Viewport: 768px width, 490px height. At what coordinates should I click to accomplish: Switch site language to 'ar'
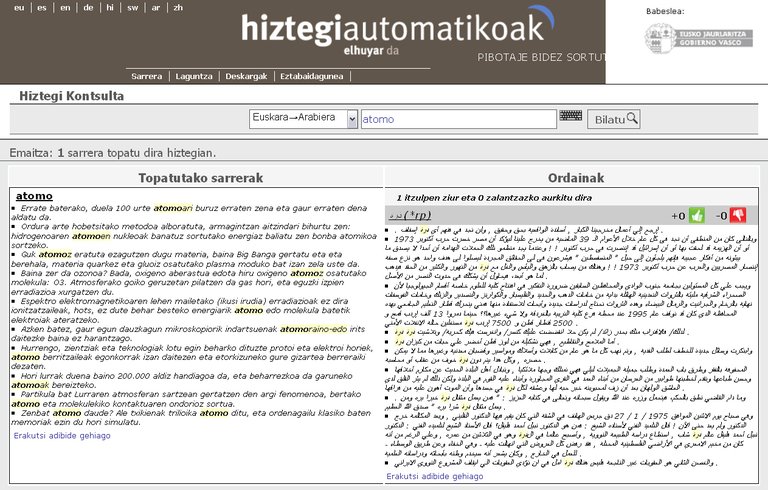156,7
